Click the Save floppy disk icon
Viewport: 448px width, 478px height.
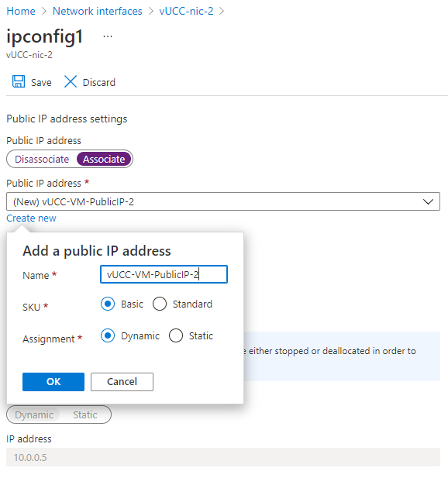19,81
